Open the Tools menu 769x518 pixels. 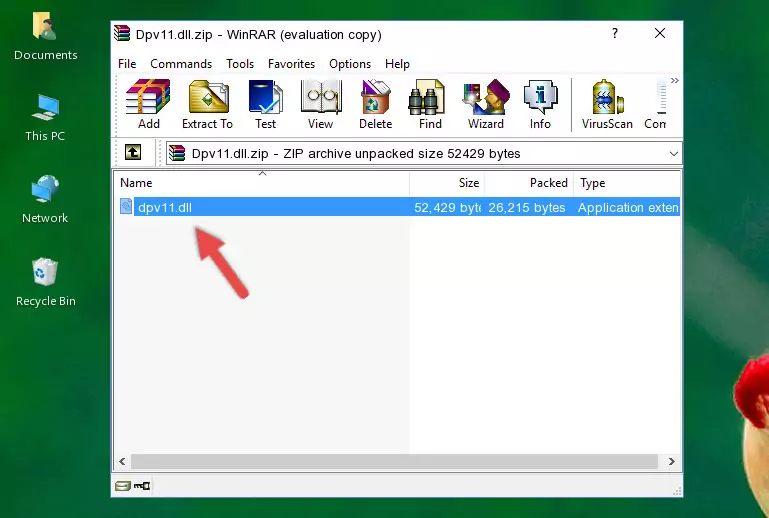point(240,64)
